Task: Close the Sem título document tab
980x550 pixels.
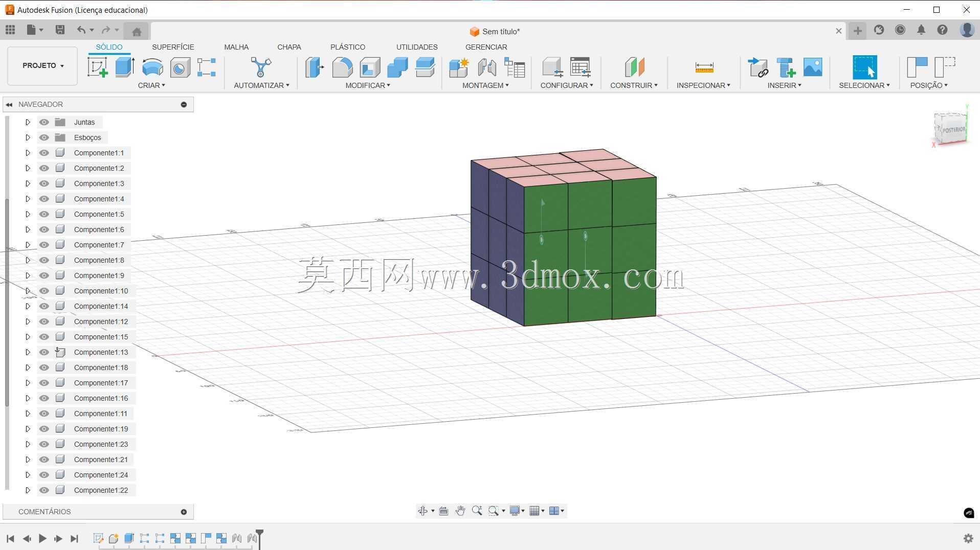Action: tap(839, 31)
